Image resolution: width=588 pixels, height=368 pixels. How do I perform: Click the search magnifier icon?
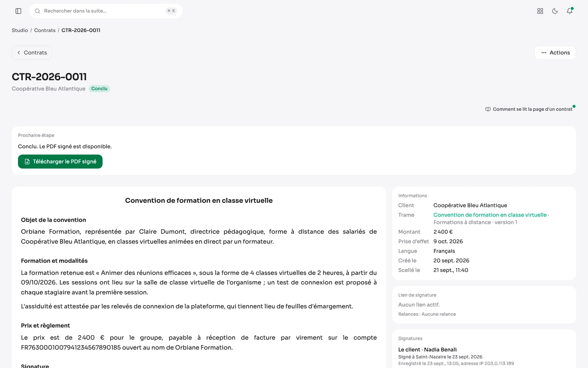coord(37,11)
